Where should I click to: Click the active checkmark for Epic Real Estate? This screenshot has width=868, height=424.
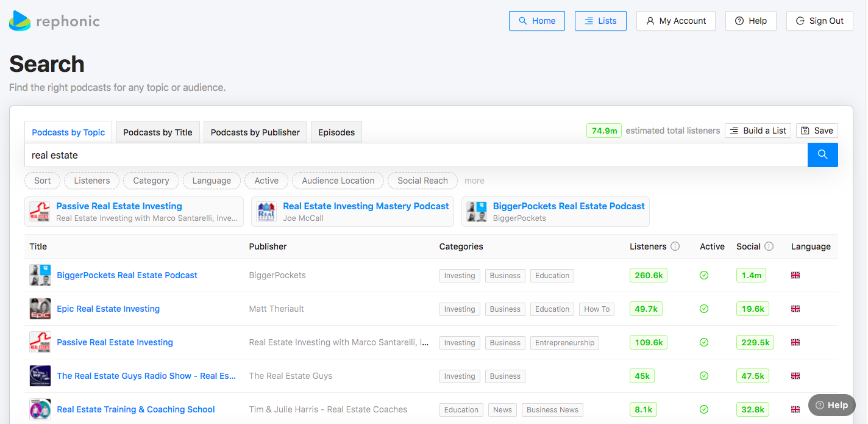point(704,309)
